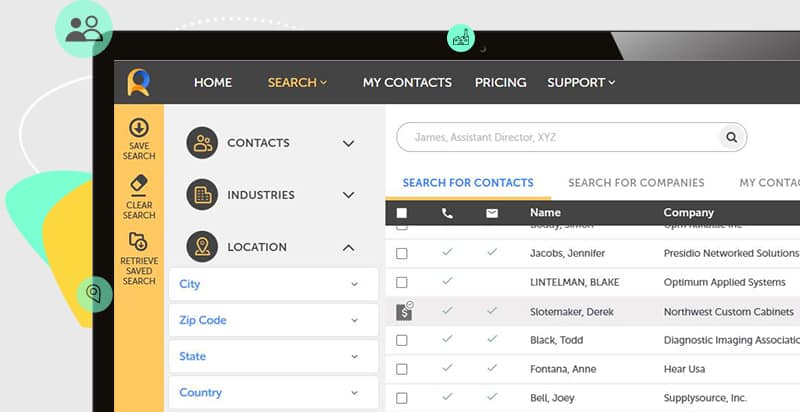800x412 pixels.
Task: Click the floating people bubble icon
Action: tap(84, 29)
